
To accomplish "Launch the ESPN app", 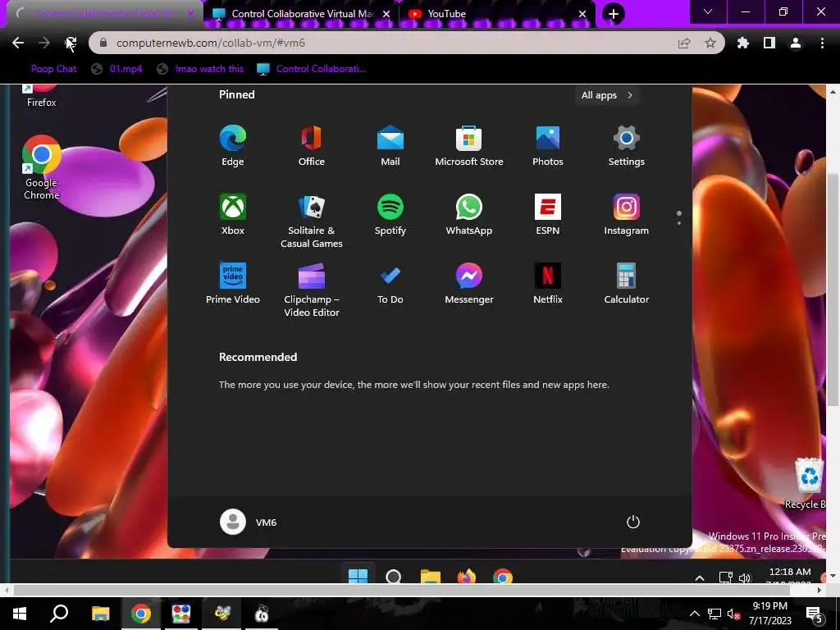I will click(x=547, y=214).
